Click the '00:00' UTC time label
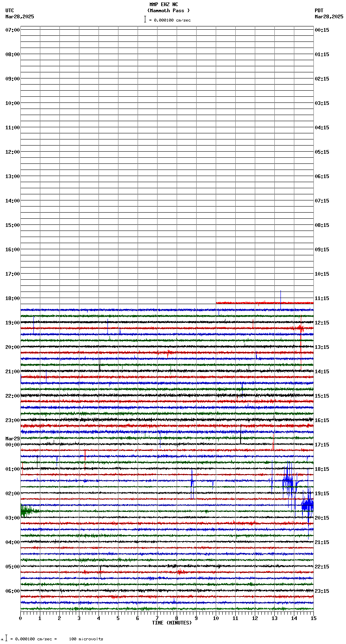The height and width of the screenshot is (644, 346). pyautogui.click(x=13, y=445)
